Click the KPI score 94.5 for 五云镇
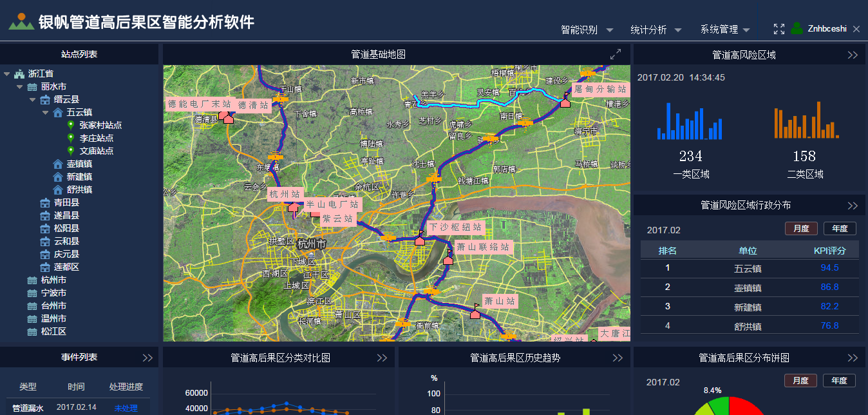This screenshot has height=415, width=868. point(830,268)
